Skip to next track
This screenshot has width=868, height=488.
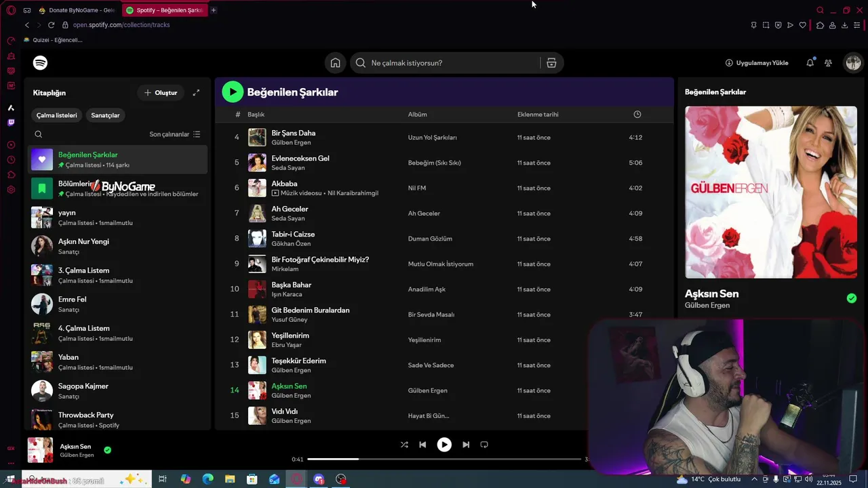(466, 445)
